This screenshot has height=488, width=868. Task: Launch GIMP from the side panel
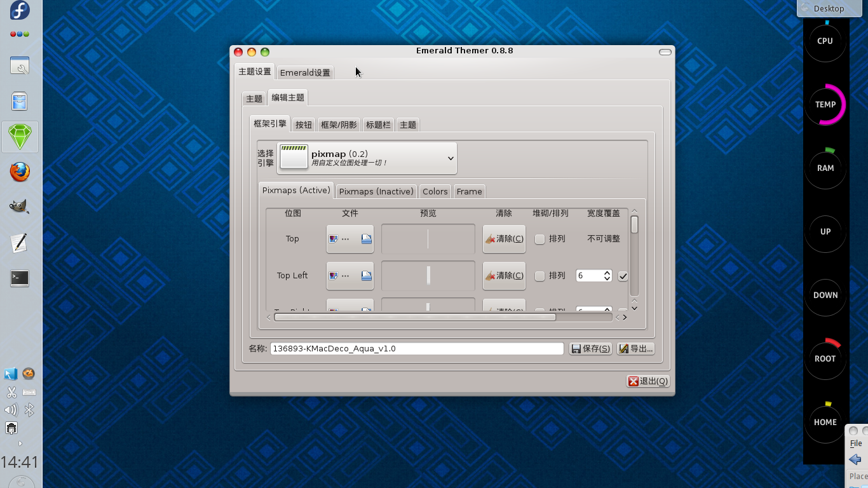(x=20, y=207)
